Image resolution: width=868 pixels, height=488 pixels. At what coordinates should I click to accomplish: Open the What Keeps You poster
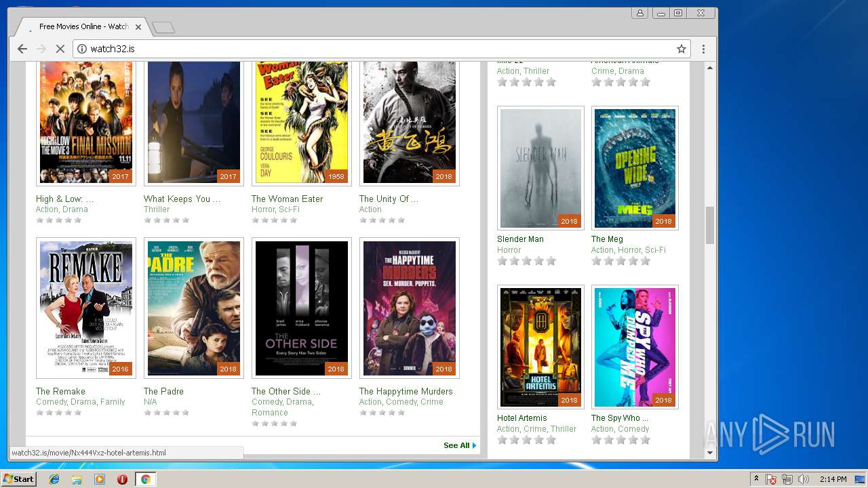click(194, 122)
